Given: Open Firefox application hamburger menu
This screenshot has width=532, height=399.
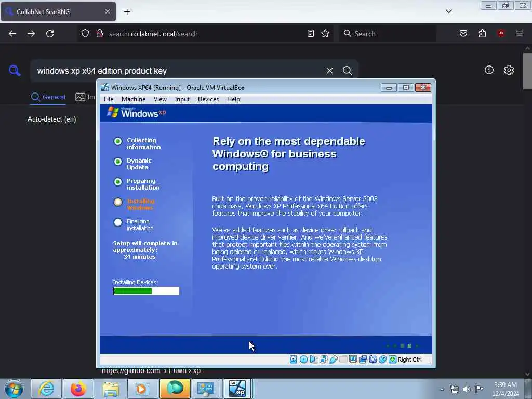Looking at the screenshot, I should click(x=520, y=33).
